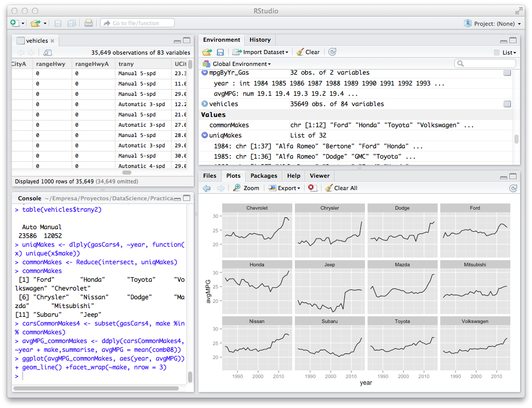Click the New File icon in main toolbar

pyautogui.click(x=14, y=23)
